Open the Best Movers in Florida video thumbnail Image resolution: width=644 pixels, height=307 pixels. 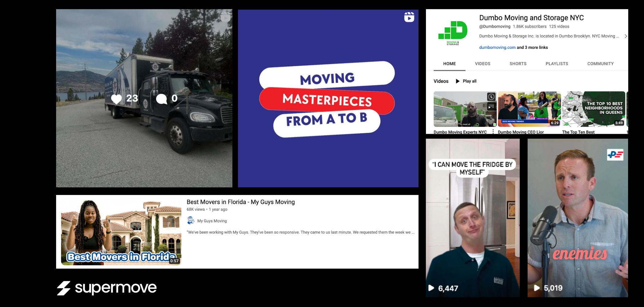[x=121, y=232]
